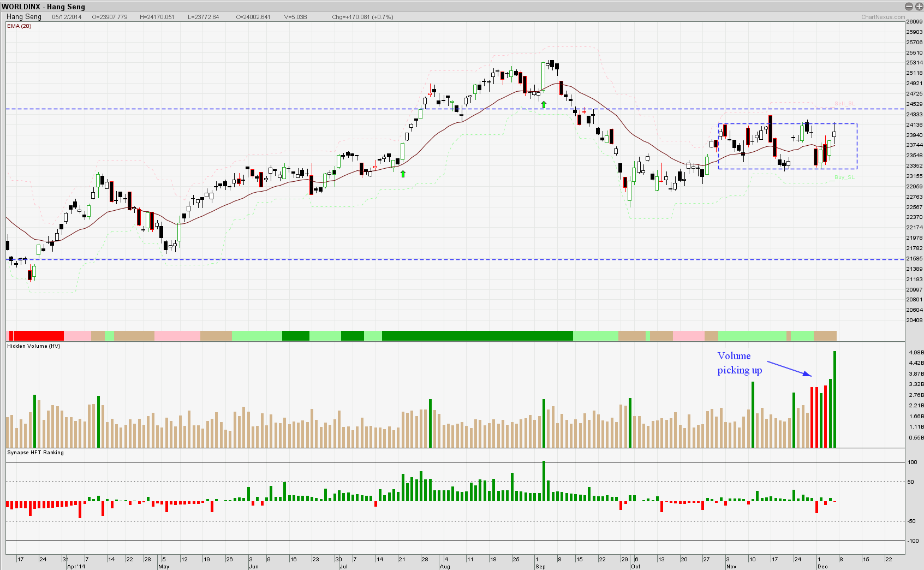
Task: Select the Hidden Volume (HV) panel label
Action: (34, 346)
